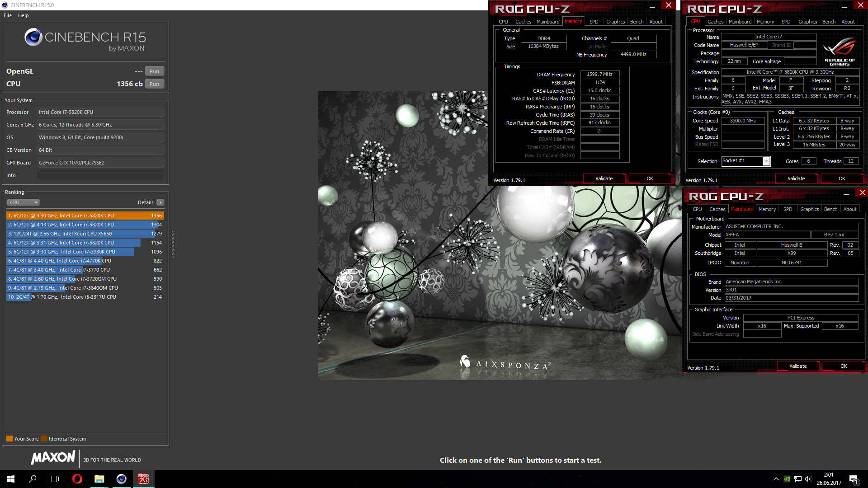Open Mainboard tab in CPU tab window
The width and height of the screenshot is (868, 488).
click(x=740, y=22)
